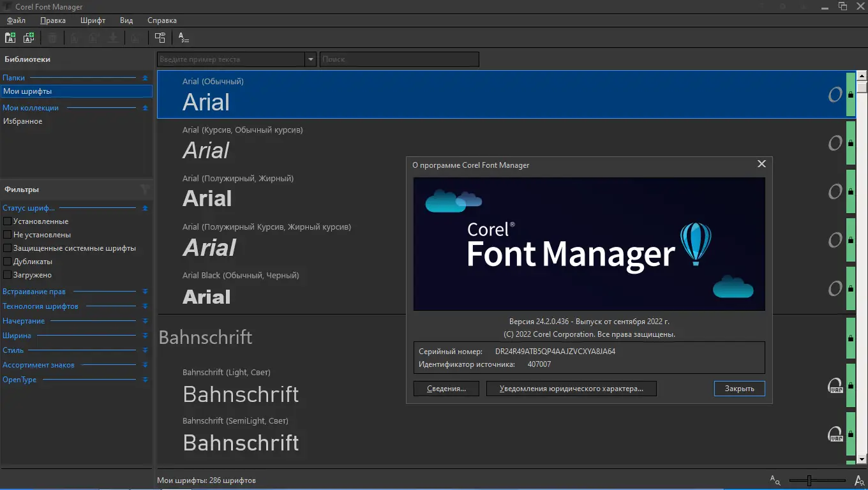Click the large A preview size icon
The height and width of the screenshot is (490, 868).
coord(859,480)
